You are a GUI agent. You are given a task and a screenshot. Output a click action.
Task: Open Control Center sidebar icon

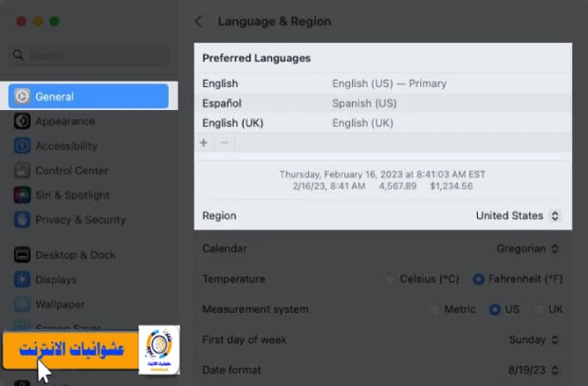click(x=22, y=171)
